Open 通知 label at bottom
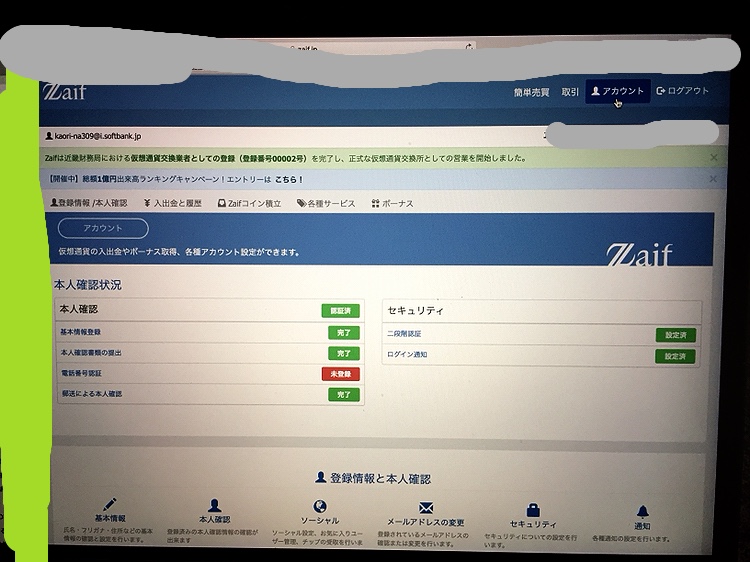The image size is (750, 562). (x=642, y=526)
